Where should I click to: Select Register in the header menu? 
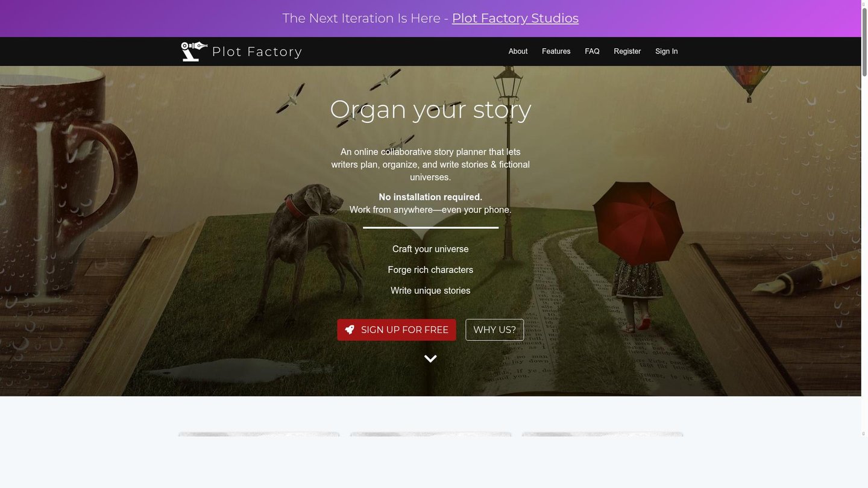[x=627, y=51]
